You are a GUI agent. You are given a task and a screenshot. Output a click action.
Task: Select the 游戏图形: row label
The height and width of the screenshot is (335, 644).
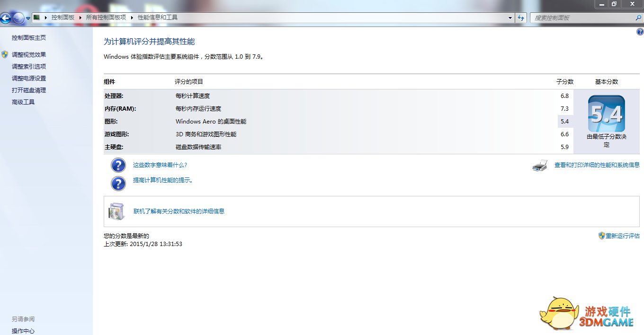pos(116,134)
